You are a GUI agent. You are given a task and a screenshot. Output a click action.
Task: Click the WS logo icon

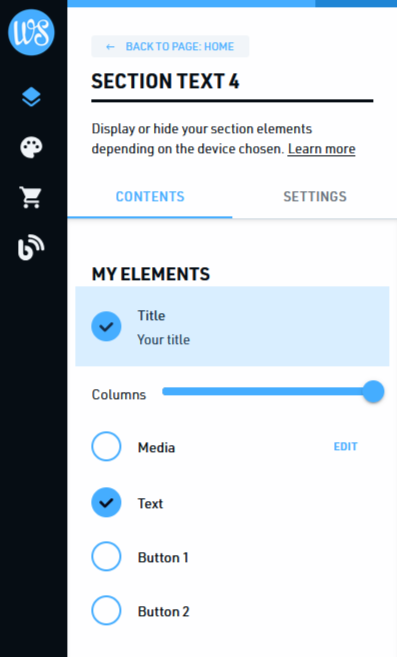point(31,32)
